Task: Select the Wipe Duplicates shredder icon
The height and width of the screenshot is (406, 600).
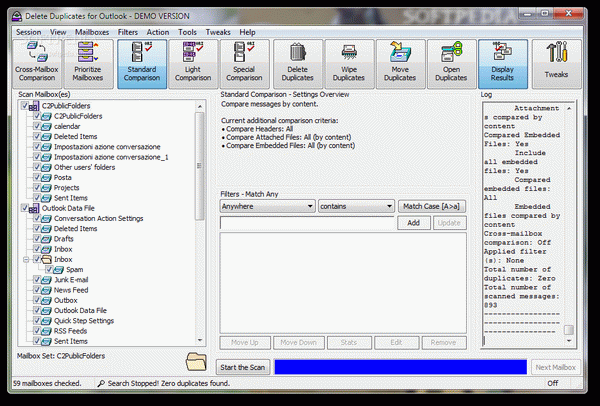Action: 349,64
